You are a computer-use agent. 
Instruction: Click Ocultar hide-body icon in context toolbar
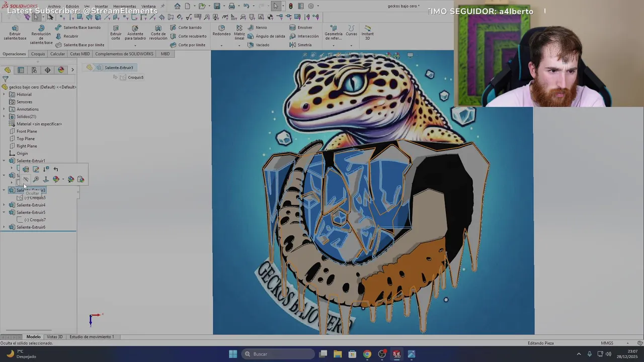[x=26, y=179]
